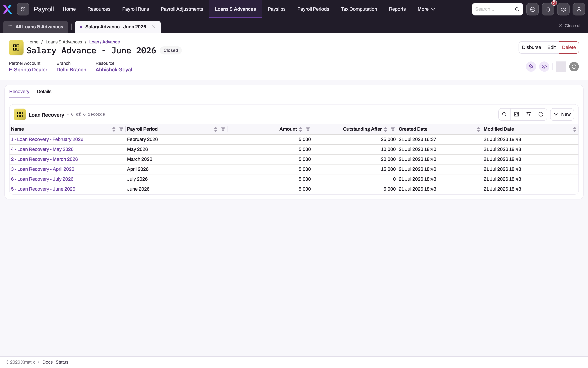Image resolution: width=588 pixels, height=368 pixels.
Task: Expand the More menu
Action: pyautogui.click(x=426, y=9)
